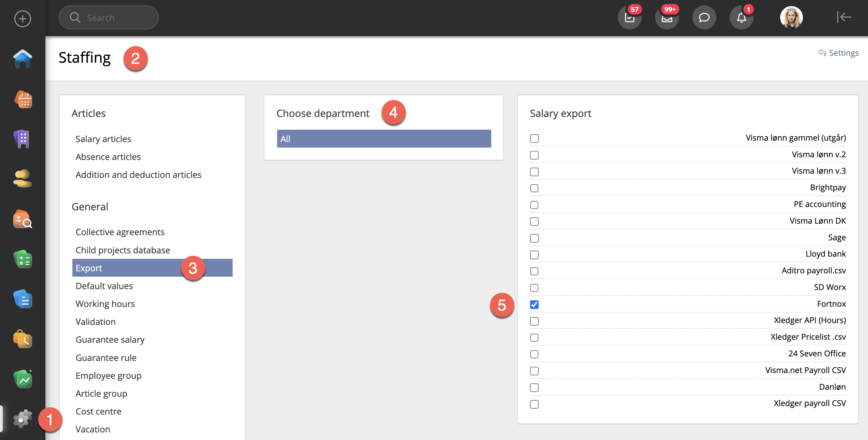Open the green chart analytics icon

point(23,379)
